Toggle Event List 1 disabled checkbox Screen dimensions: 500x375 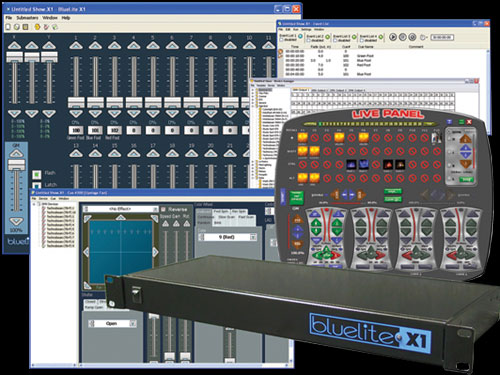(282, 40)
